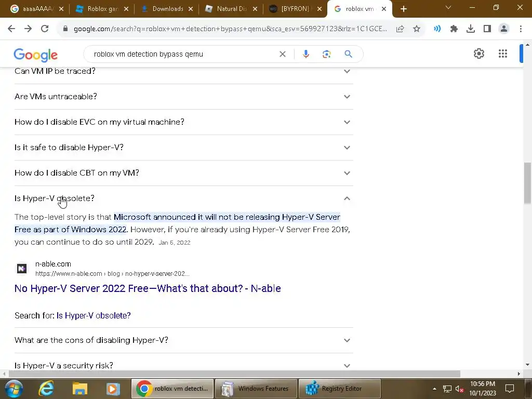Image resolution: width=532 pixels, height=399 pixels.
Task: Open taskbar clock showing 10:56 PM
Action: [483, 389]
